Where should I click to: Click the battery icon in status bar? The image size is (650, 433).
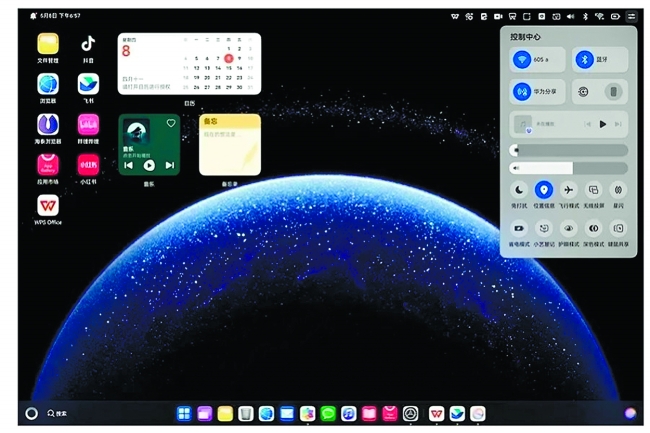pyautogui.click(x=615, y=17)
